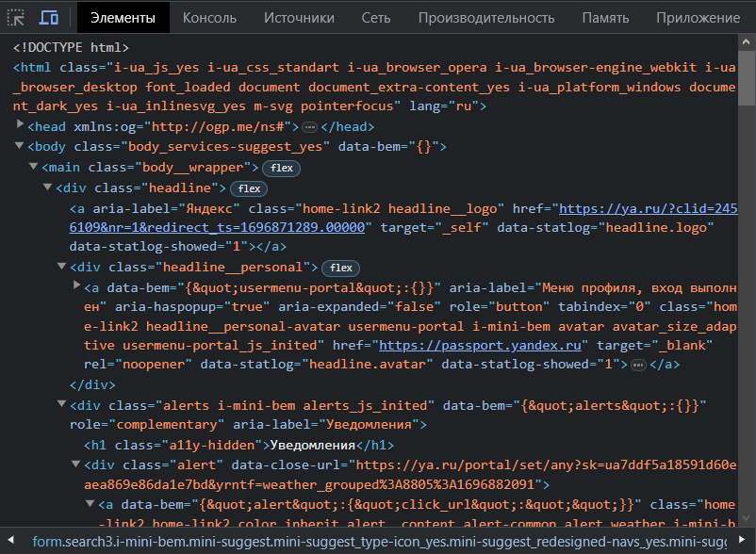This screenshot has height=554, width=756.
Task: Switch to the Элементы tab
Action: click(123, 18)
